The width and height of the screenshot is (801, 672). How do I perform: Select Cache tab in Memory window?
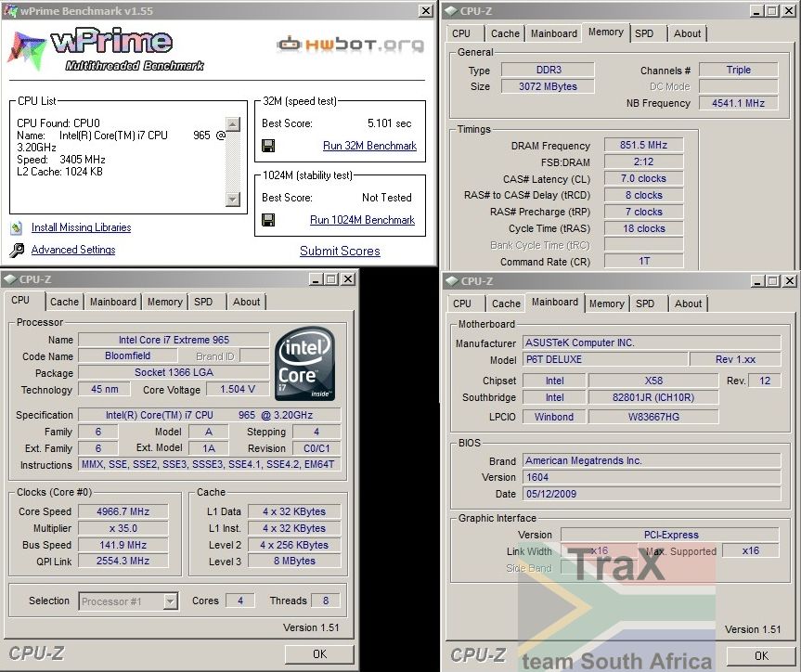pos(505,33)
